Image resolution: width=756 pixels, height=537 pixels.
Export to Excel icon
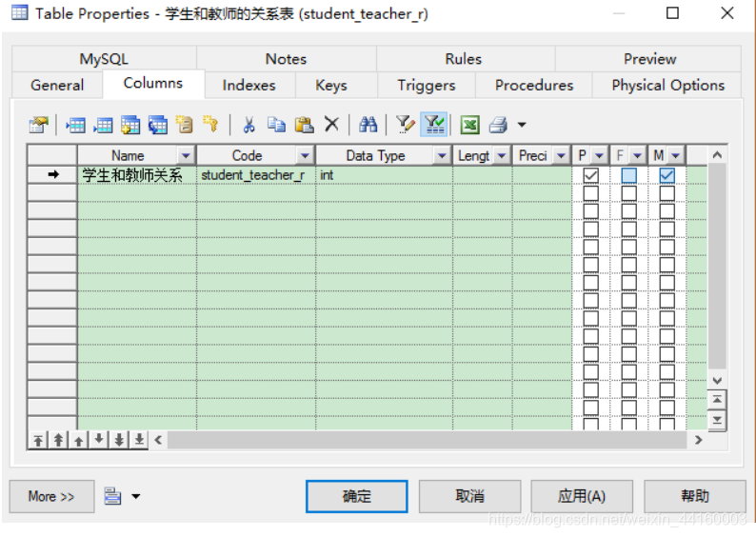[469, 125]
